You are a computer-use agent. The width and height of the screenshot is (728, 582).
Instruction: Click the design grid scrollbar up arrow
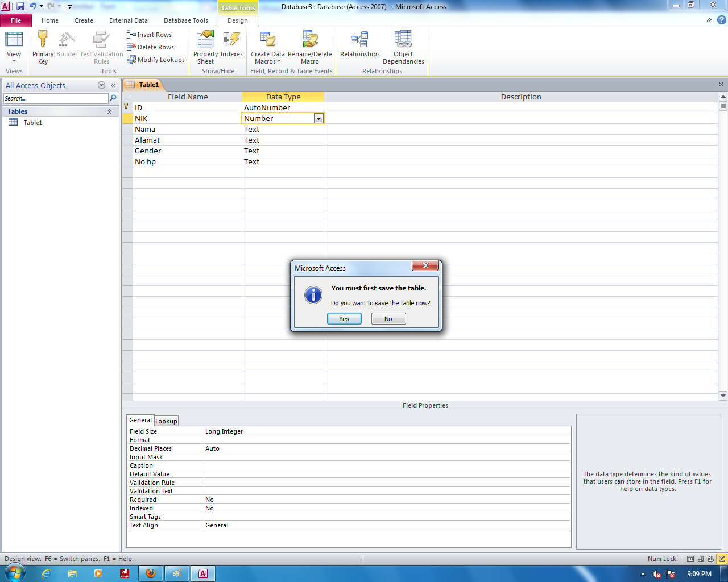[x=723, y=95]
